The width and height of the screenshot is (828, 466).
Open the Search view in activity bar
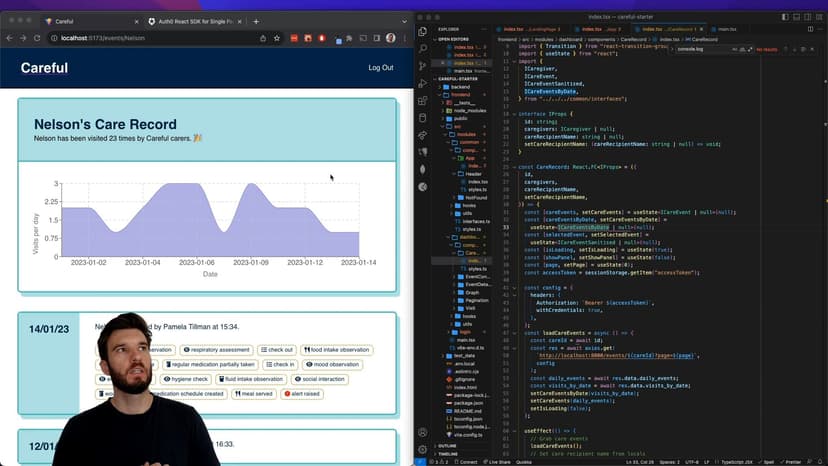click(424, 48)
